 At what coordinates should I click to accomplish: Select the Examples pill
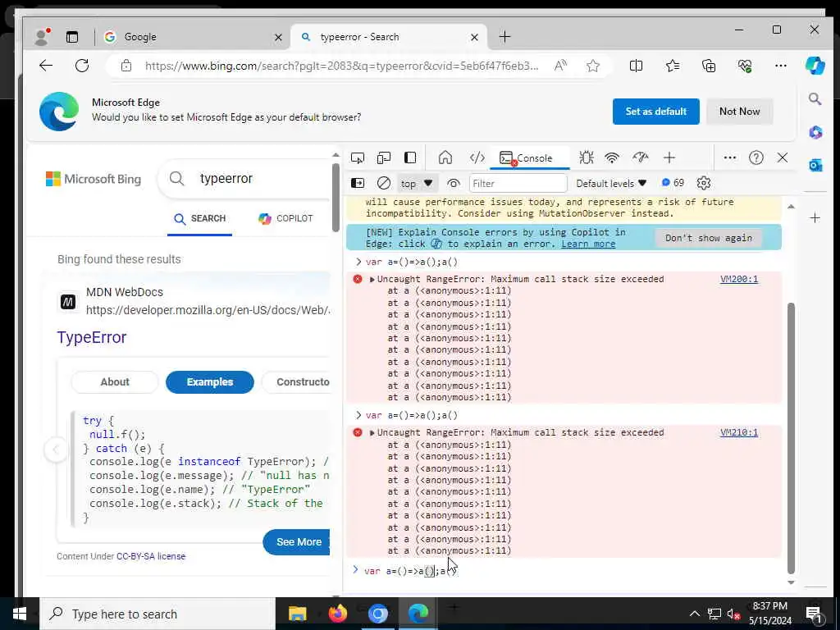click(x=209, y=382)
